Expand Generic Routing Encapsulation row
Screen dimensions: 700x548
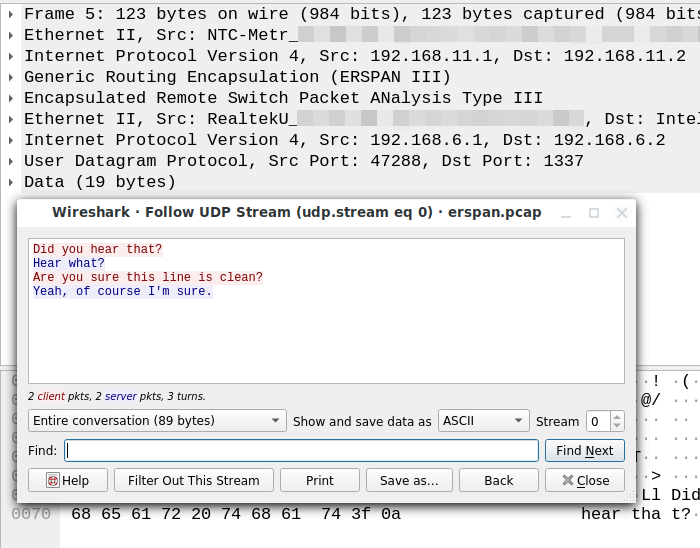coord(11,77)
